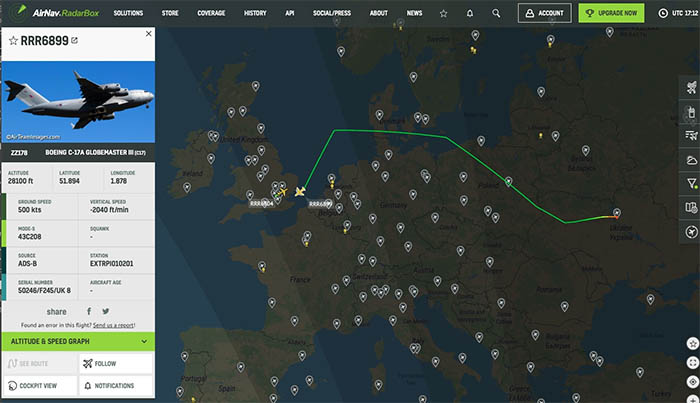Image resolution: width=700 pixels, height=403 pixels.
Task: Enable flight Notifications button
Action: [116, 385]
